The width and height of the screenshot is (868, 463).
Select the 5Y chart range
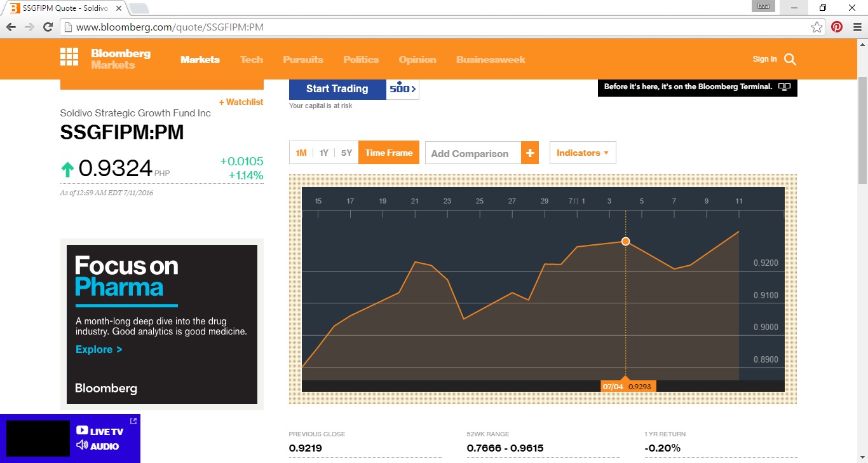point(346,153)
